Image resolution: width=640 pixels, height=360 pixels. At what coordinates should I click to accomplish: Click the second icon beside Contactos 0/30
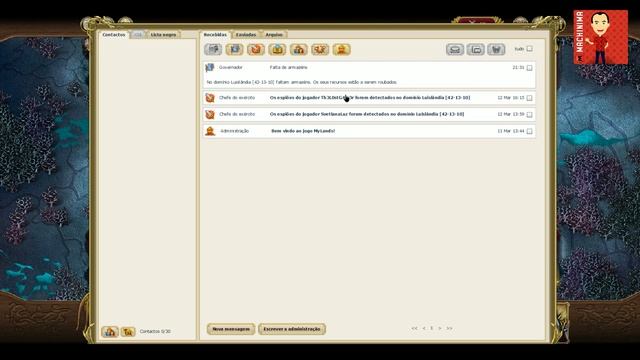[128, 331]
